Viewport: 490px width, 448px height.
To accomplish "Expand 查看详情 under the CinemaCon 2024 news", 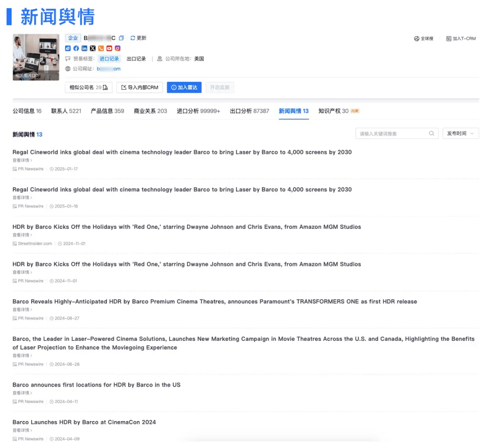I will [22, 430].
